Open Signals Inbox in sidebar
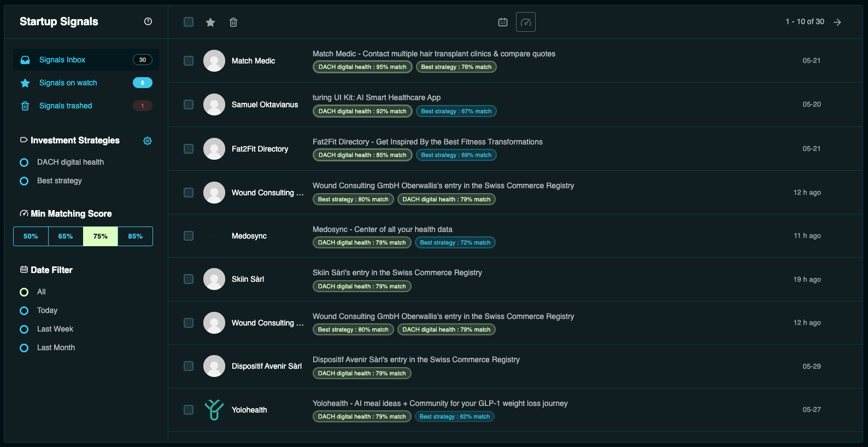The image size is (868, 447). (x=86, y=60)
